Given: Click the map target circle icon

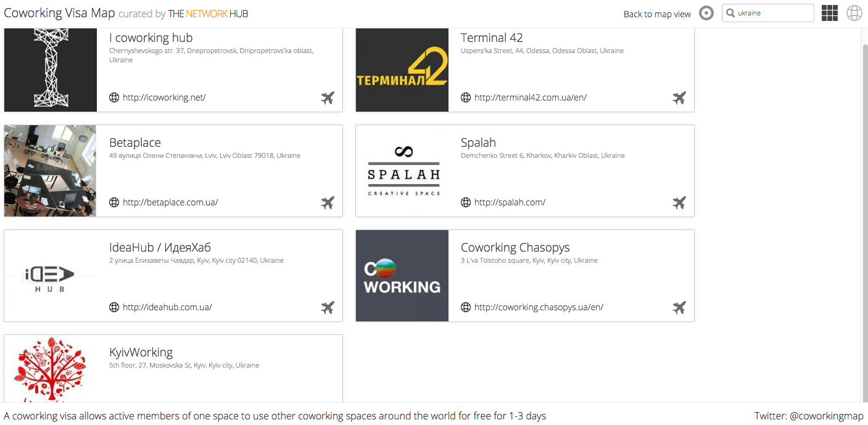Looking at the screenshot, I should point(706,13).
